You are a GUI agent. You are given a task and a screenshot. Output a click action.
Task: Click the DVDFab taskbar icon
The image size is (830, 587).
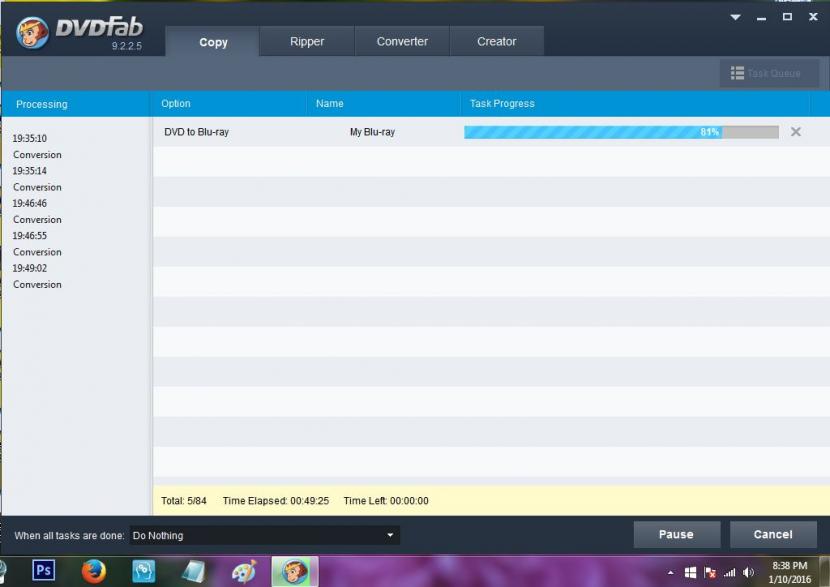tap(295, 572)
